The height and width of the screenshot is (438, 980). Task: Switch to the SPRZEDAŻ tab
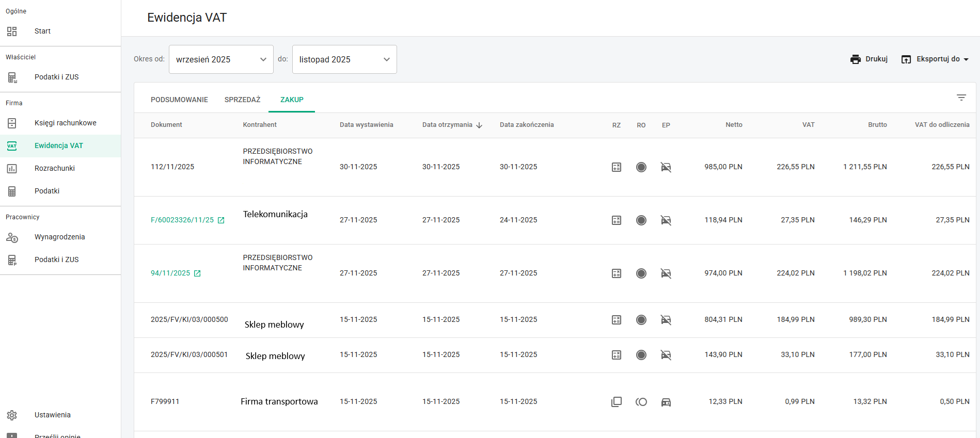[242, 100]
